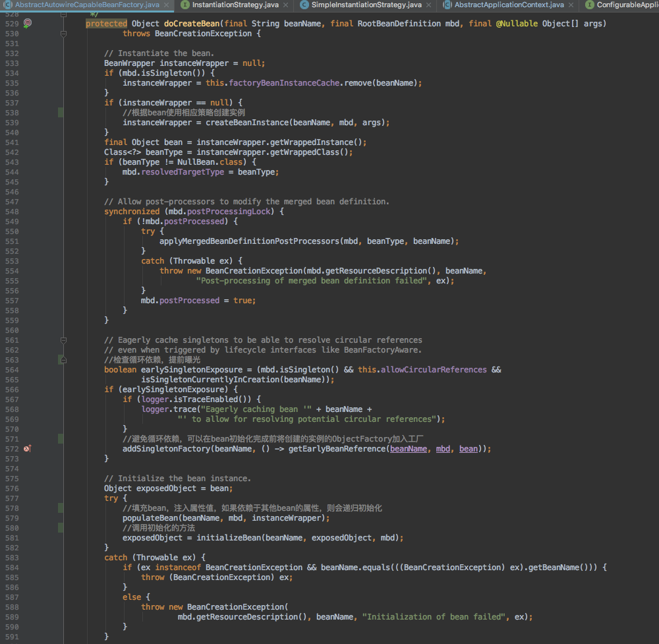The height and width of the screenshot is (644, 659).
Task: Click the populateBean call on line 579
Action: click(150, 518)
